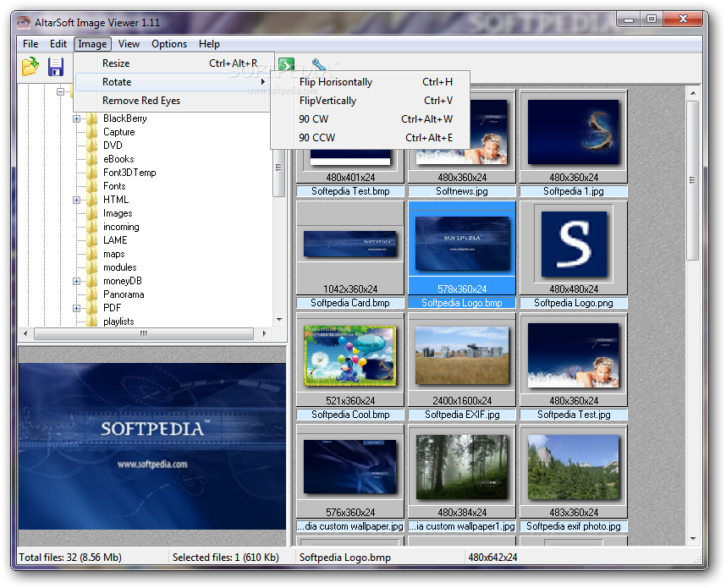Select the Softpedia Test.jpg thumbnail
Screen dimensions: 726x588
(x=575, y=355)
